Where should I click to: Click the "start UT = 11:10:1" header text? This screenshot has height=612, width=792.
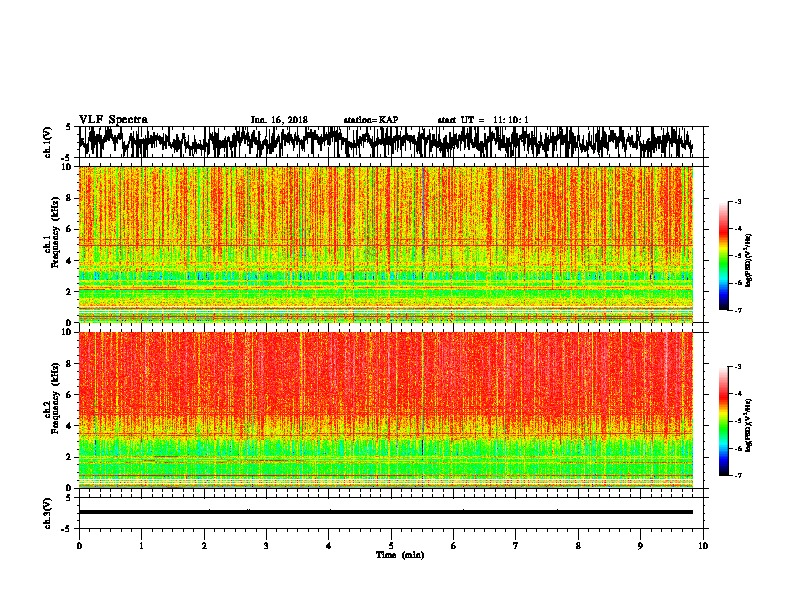point(483,120)
